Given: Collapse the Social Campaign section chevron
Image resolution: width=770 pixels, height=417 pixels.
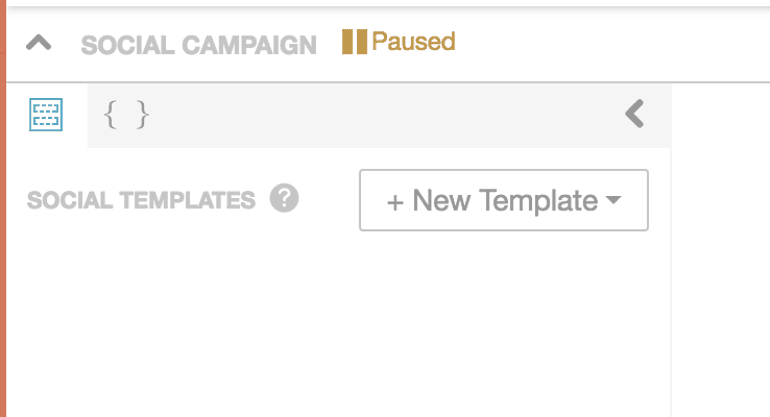Looking at the screenshot, I should pyautogui.click(x=38, y=44).
